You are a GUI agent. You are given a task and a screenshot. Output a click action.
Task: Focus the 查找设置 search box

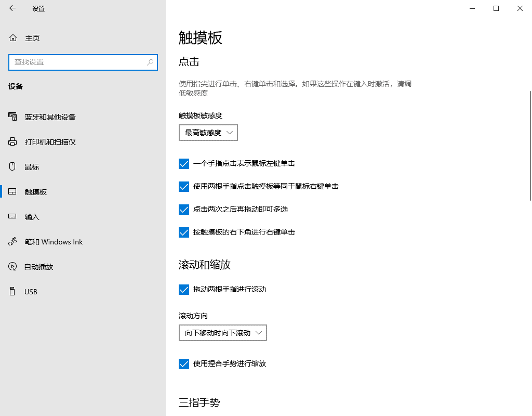coord(83,62)
